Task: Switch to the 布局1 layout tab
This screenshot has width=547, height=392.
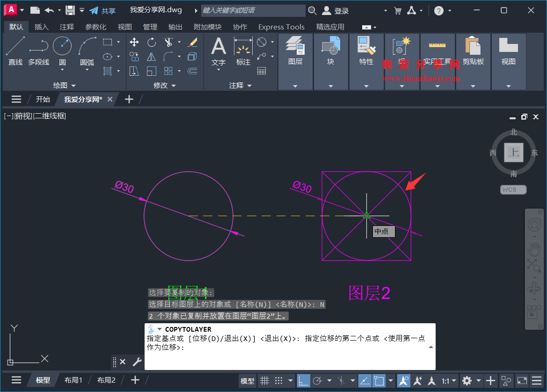Action: point(73,380)
